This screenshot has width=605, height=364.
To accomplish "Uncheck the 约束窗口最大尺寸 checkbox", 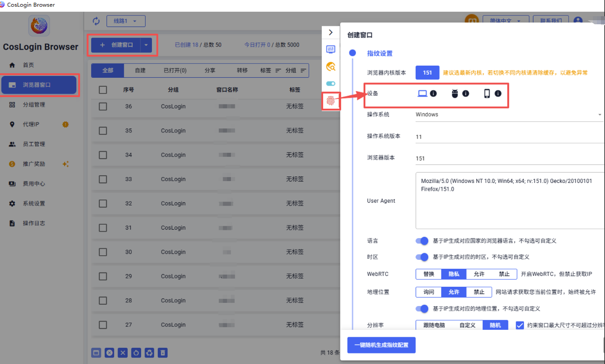I will (520, 325).
